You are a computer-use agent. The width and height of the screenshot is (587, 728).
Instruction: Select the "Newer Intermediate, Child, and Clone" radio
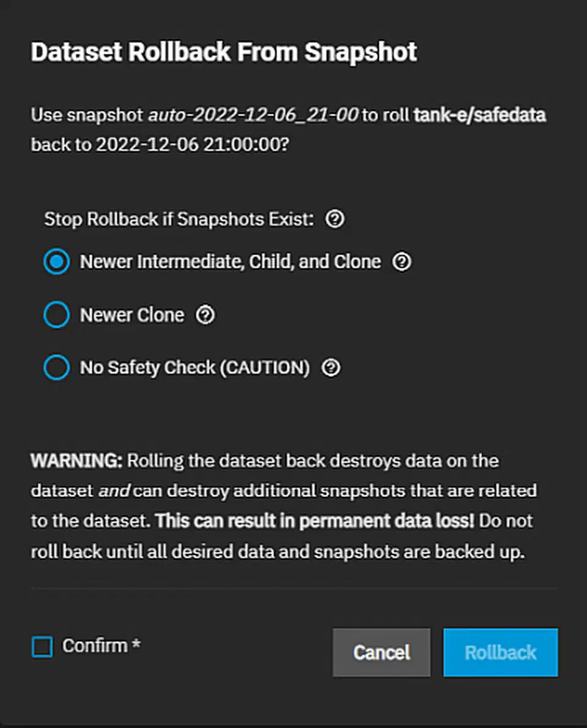pos(56,262)
